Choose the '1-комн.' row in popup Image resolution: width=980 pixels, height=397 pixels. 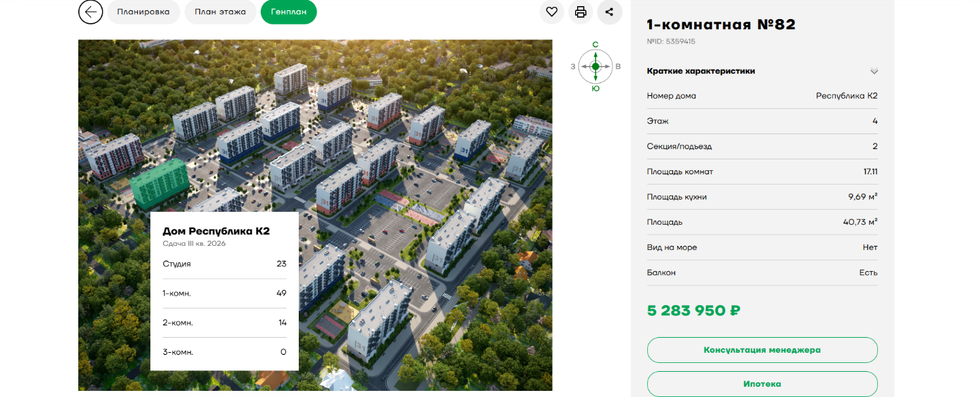224,293
